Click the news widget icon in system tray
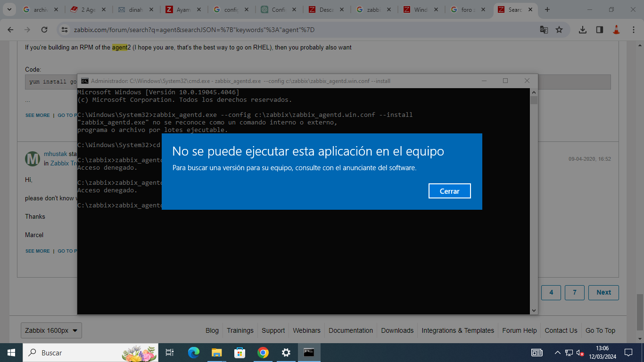Viewport: 644px width, 362px height. (x=537, y=353)
